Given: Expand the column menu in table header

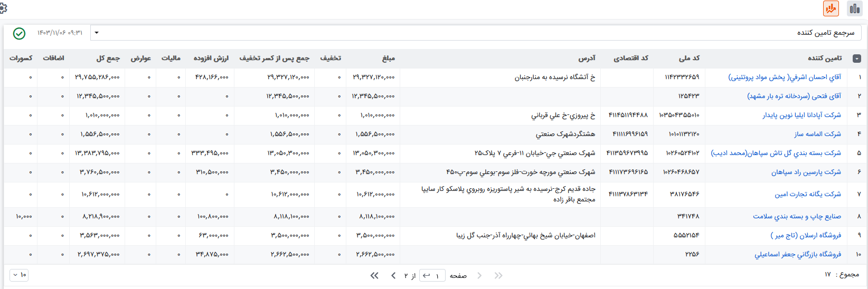Looking at the screenshot, I should point(856,59).
